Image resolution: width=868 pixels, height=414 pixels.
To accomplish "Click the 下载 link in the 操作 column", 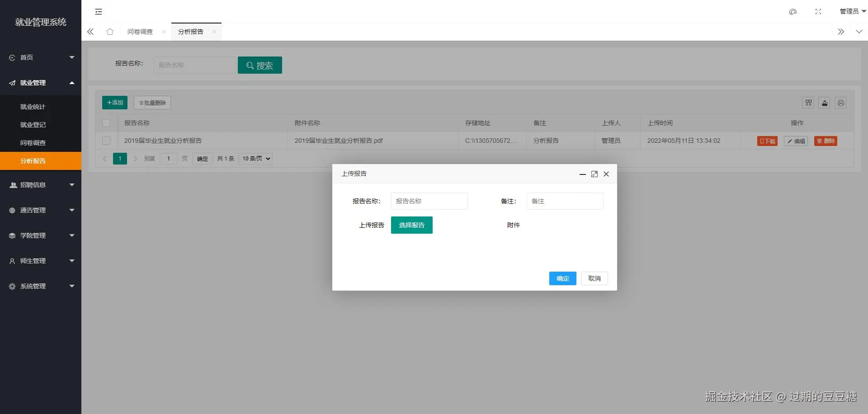I will click(x=767, y=141).
